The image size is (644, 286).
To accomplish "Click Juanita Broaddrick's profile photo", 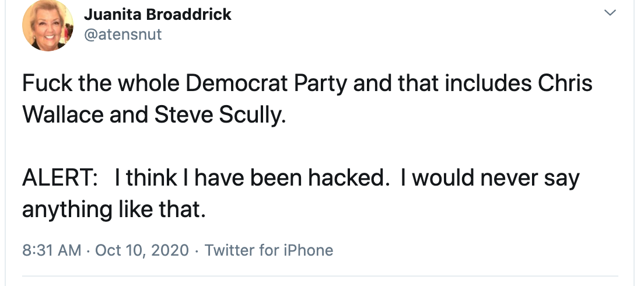I will 47,26.
